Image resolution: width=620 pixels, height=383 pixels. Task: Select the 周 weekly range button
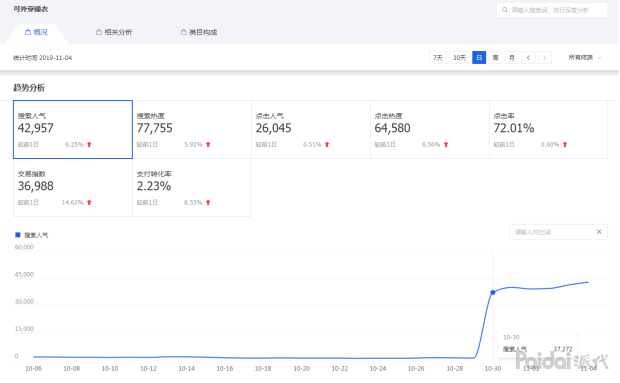tap(495, 58)
